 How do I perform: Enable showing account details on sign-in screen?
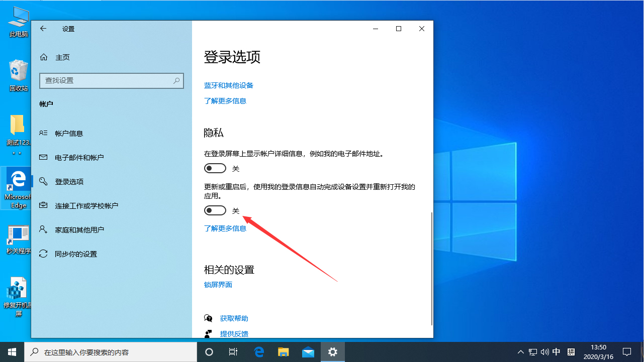pos(215,168)
